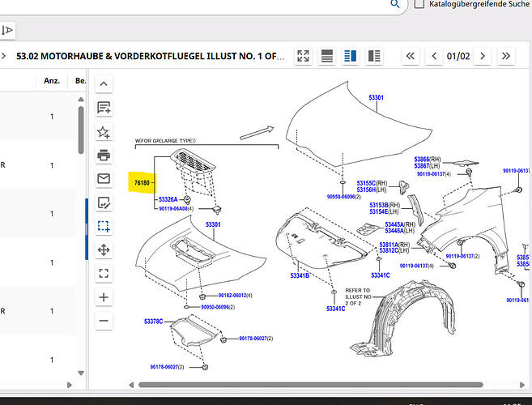Jump to the last illustration page
The width and height of the screenshot is (532, 405).
point(506,56)
